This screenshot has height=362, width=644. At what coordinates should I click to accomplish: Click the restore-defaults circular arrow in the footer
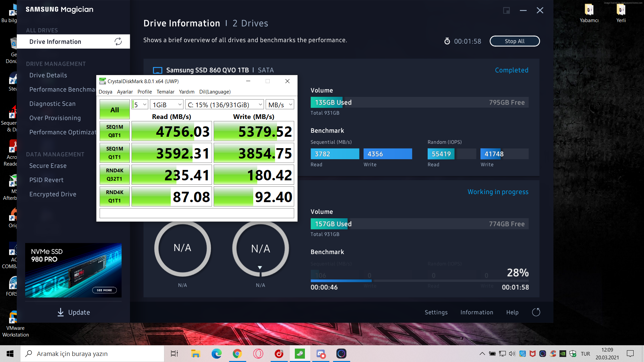click(x=536, y=312)
